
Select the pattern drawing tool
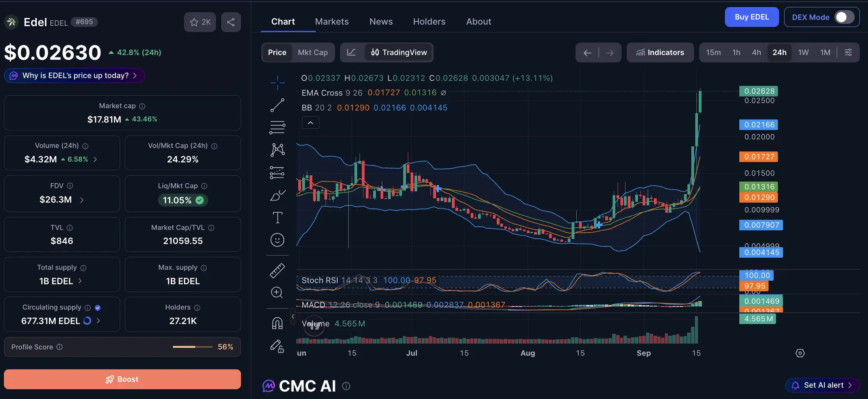[277, 150]
